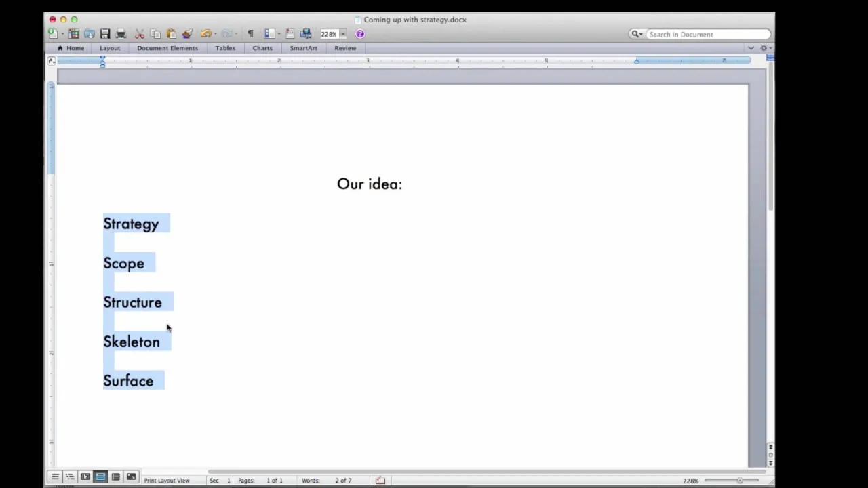Viewport: 868px width, 488px height.
Task: Switch to Publishing Layout view icon
Action: pyautogui.click(x=85, y=477)
